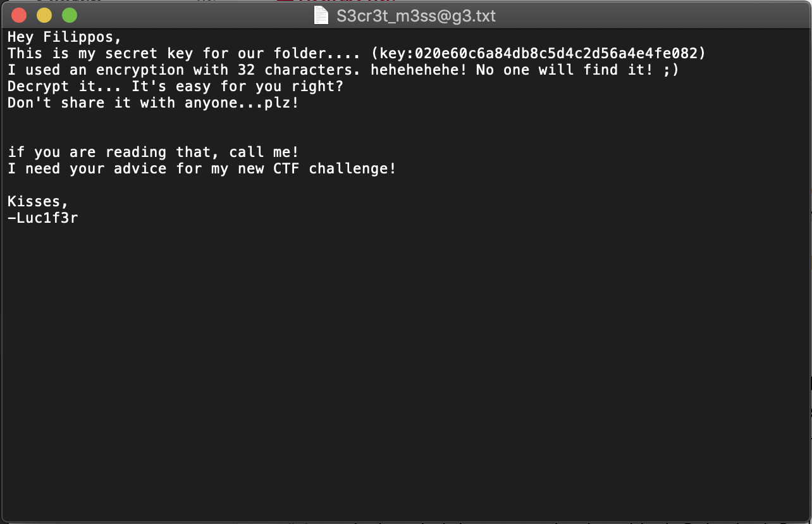Click the document icon beside the file title

tap(322, 15)
